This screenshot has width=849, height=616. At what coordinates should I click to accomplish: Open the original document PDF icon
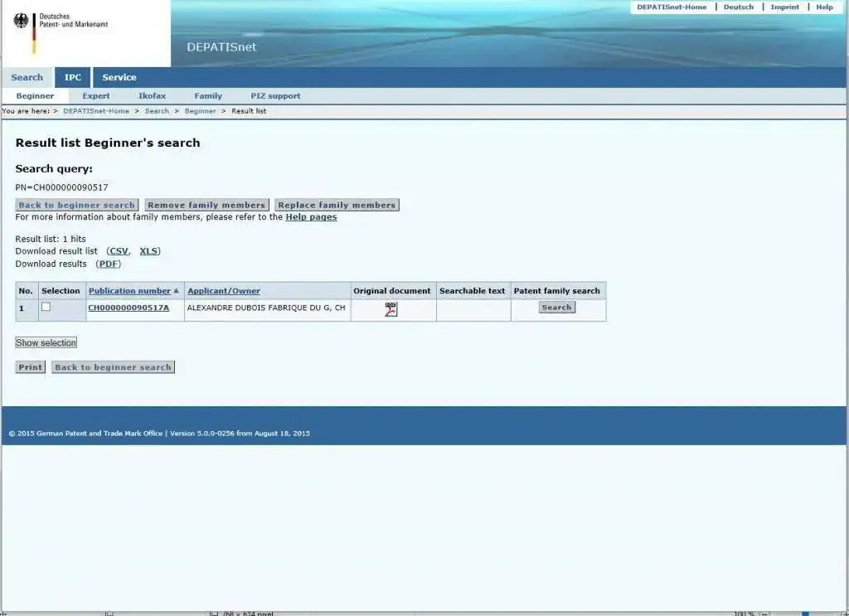pyautogui.click(x=391, y=309)
